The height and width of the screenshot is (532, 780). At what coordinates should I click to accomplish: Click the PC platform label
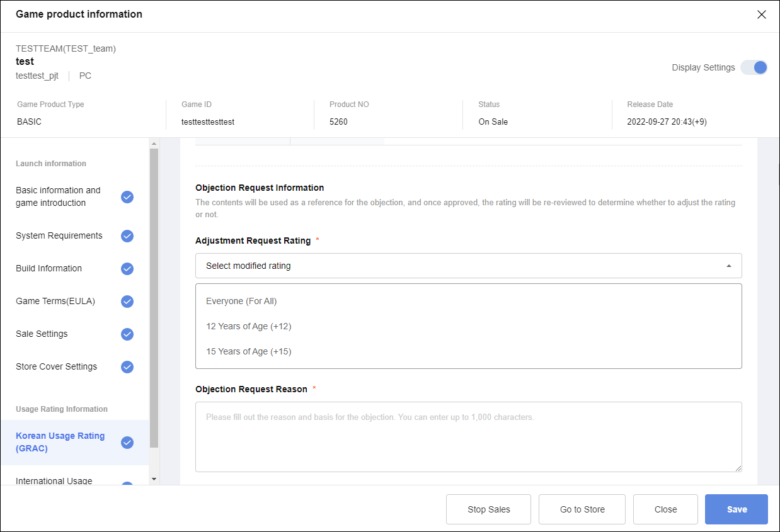pos(85,76)
